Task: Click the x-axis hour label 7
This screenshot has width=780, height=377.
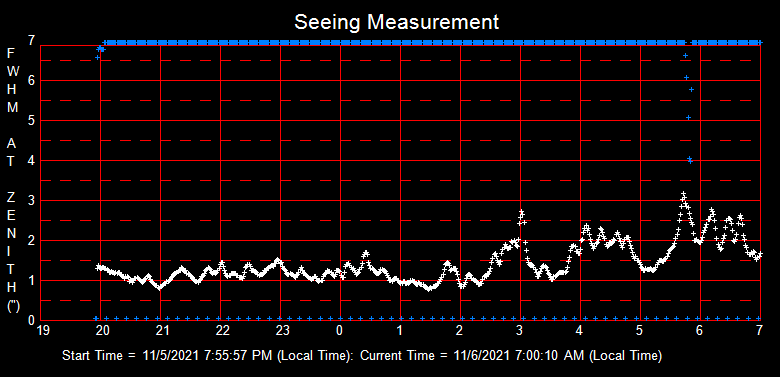Action: (x=760, y=331)
